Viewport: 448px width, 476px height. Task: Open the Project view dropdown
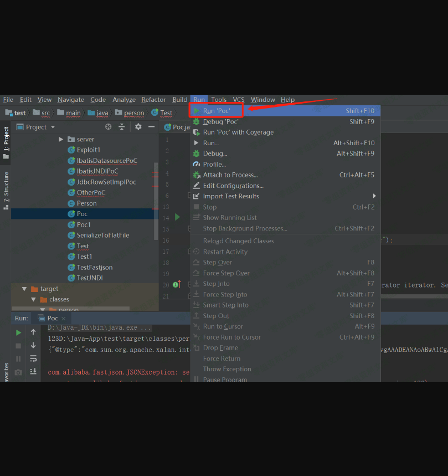click(x=53, y=127)
